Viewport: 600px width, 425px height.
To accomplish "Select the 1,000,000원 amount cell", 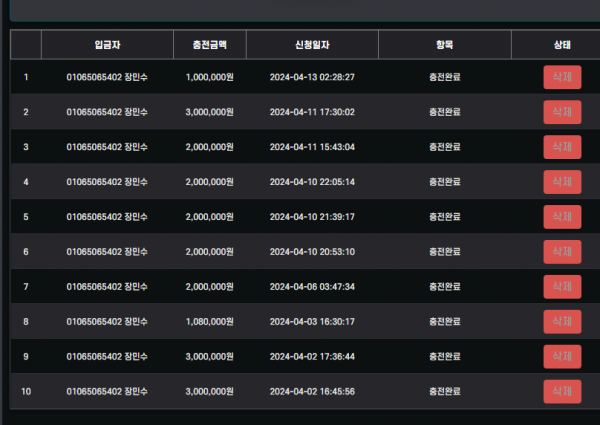I will (209, 77).
